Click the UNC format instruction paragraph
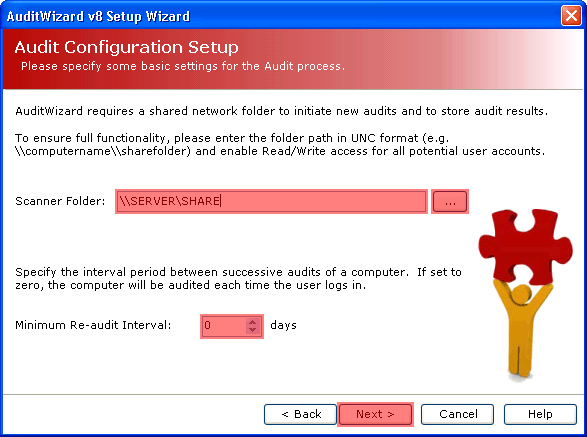 coord(280,145)
